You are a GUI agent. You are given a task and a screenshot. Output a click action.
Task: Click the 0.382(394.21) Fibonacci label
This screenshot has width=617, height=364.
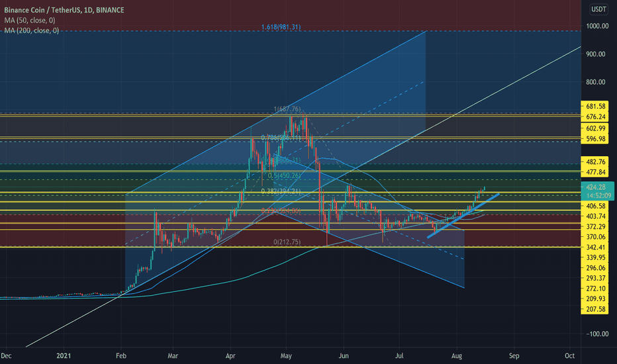(281, 191)
